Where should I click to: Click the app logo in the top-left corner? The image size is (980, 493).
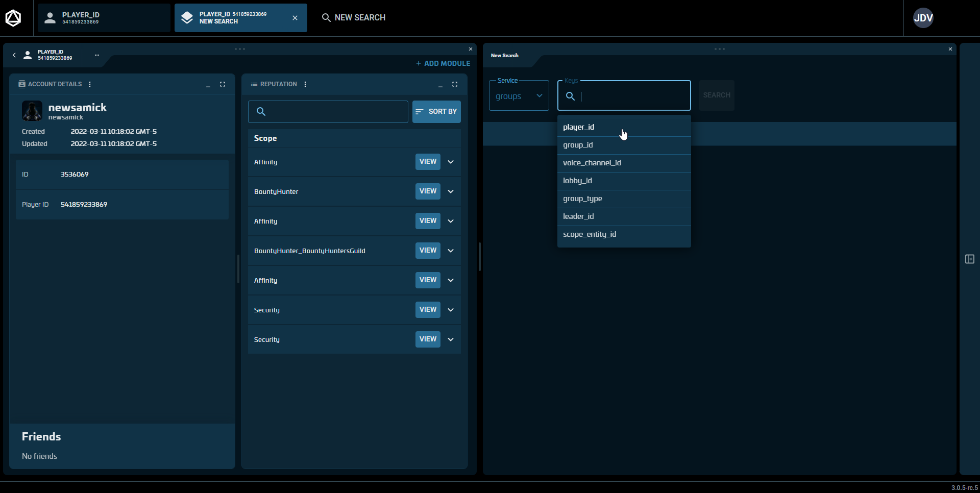13,18
